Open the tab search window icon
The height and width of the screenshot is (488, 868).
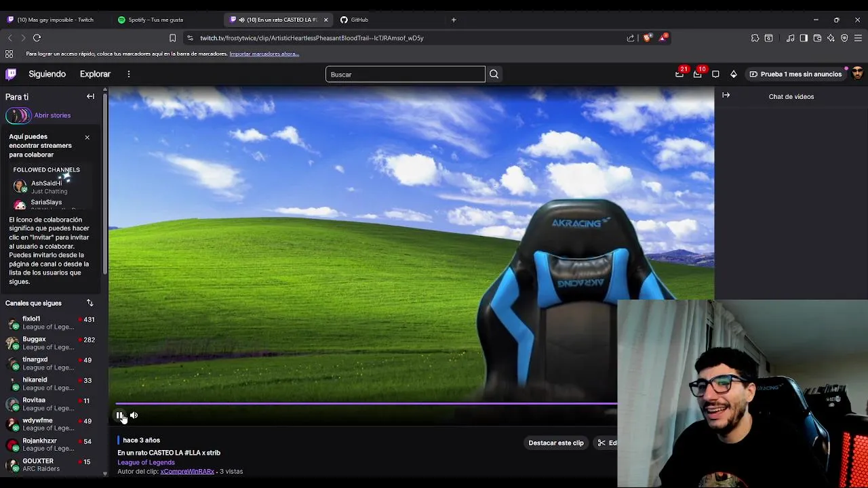pos(769,38)
